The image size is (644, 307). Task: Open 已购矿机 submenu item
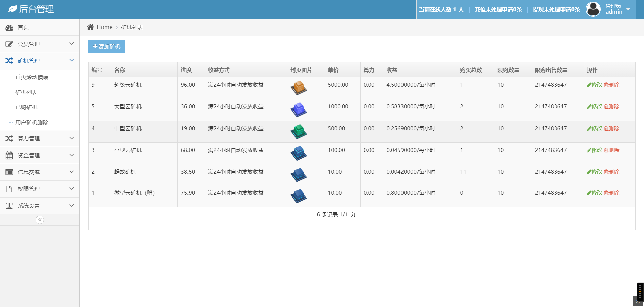tap(26, 107)
